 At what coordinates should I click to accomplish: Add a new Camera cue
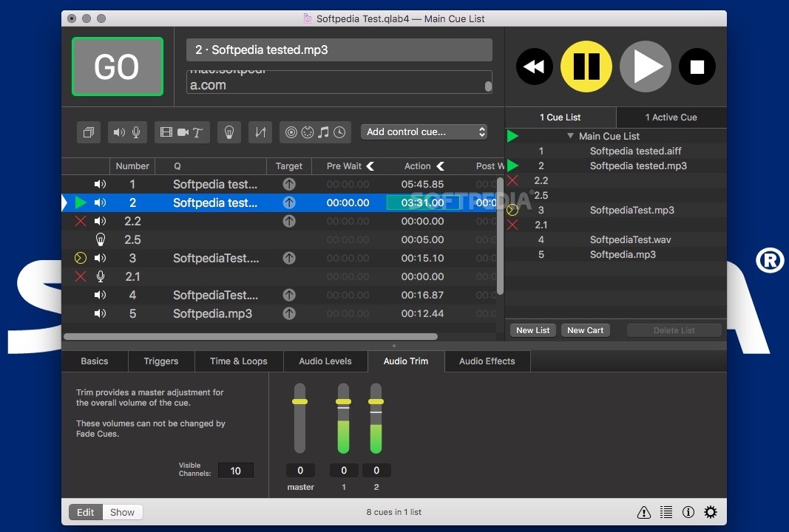[x=183, y=132]
